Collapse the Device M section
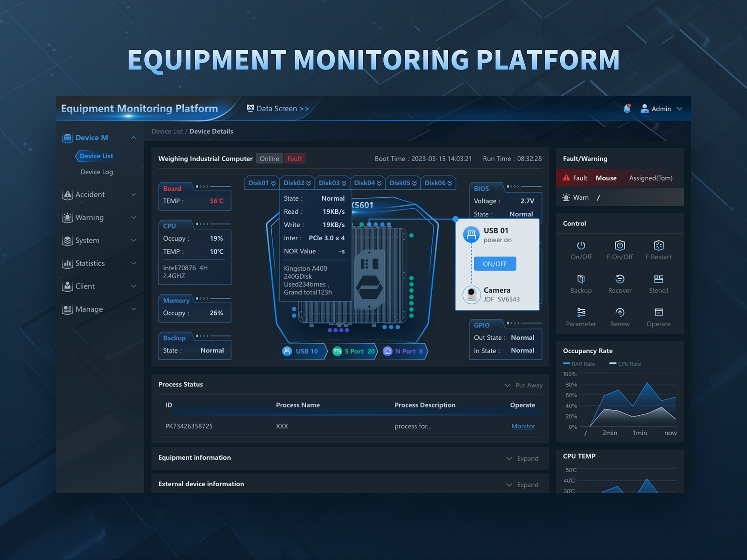The image size is (747, 560). pos(134,137)
